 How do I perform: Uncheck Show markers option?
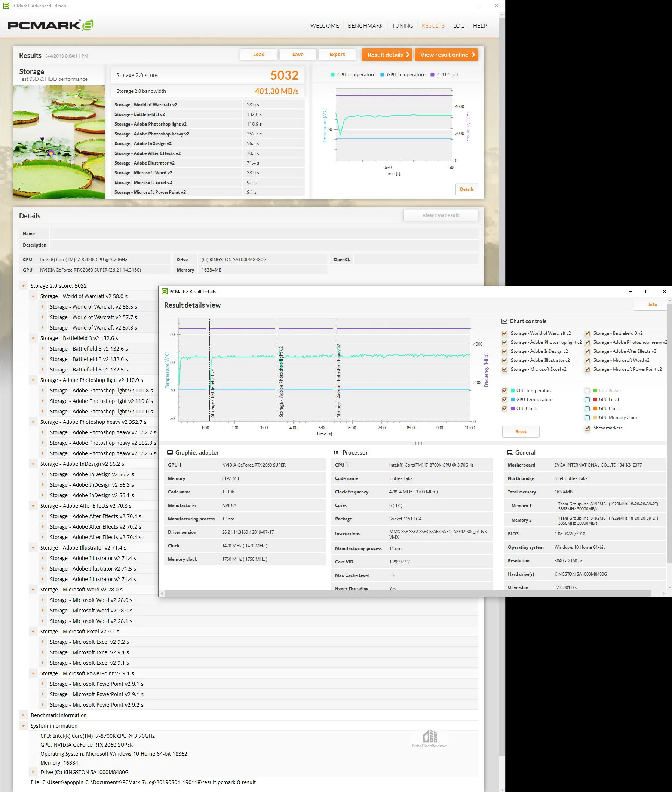point(587,428)
